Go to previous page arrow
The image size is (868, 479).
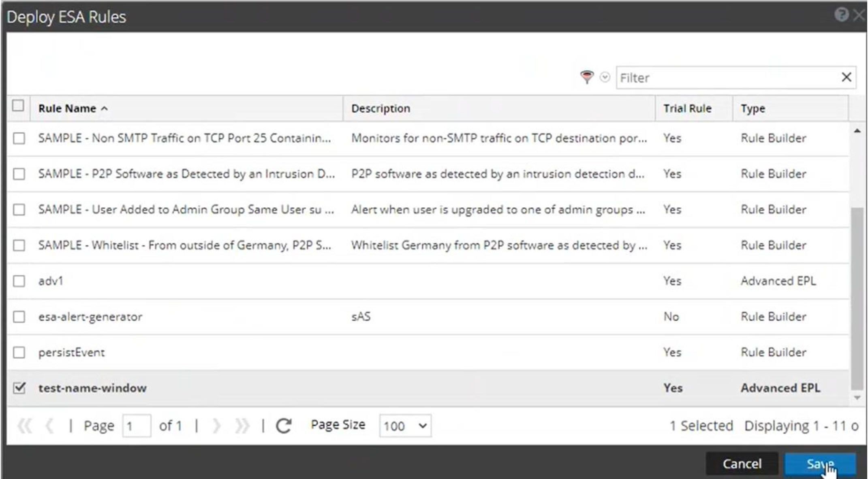pos(49,426)
